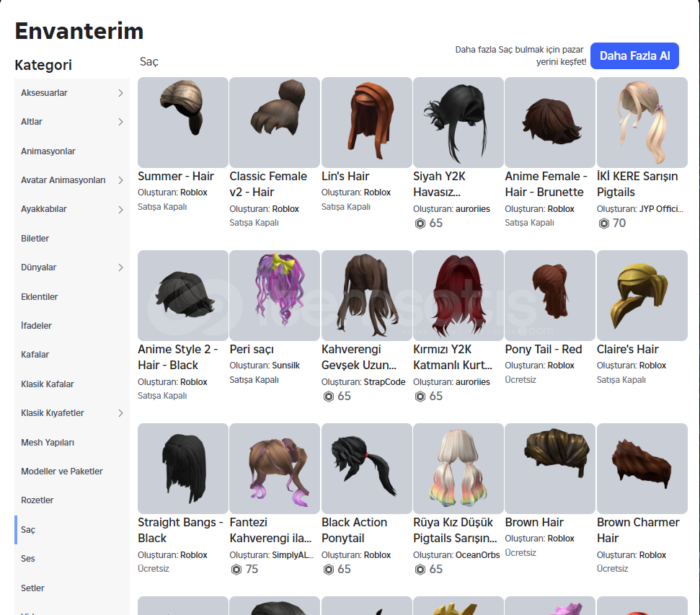Go to the Rozetler category
Viewport: 700px width, 615px height.
point(72,500)
